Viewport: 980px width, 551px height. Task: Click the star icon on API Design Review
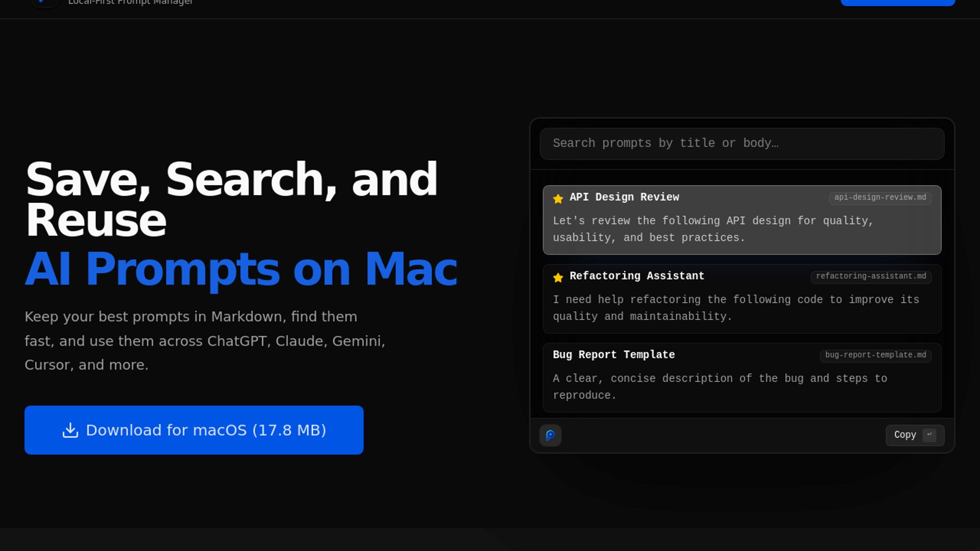click(558, 198)
